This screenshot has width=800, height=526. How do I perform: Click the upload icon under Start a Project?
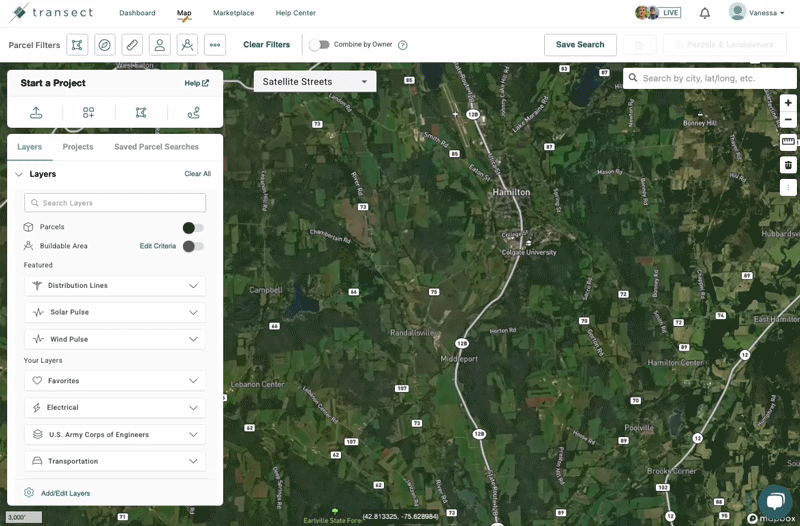click(x=36, y=113)
